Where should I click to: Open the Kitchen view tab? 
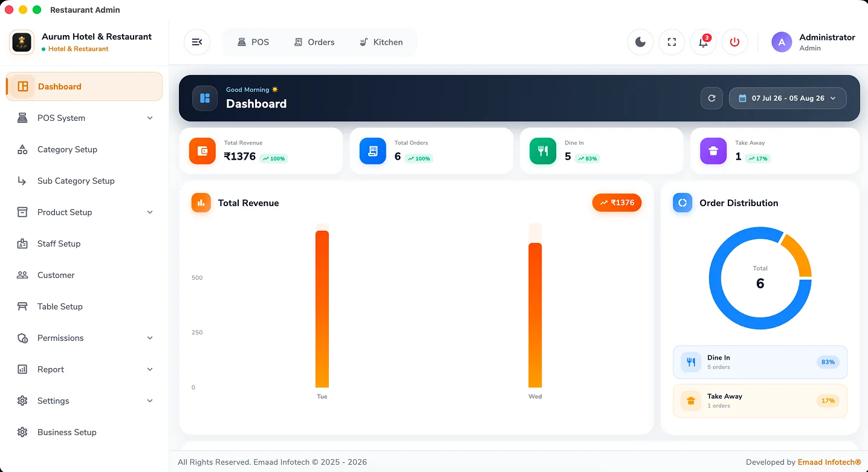click(x=381, y=42)
